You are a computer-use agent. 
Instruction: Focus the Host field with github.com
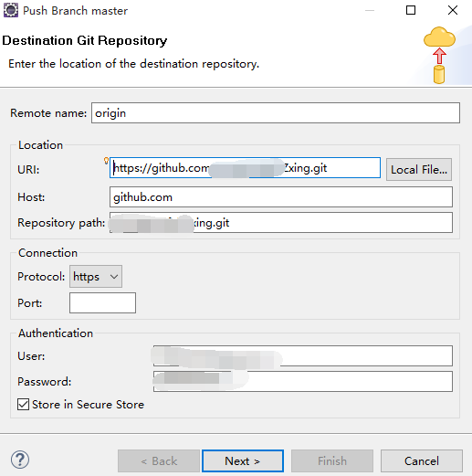[x=281, y=197]
